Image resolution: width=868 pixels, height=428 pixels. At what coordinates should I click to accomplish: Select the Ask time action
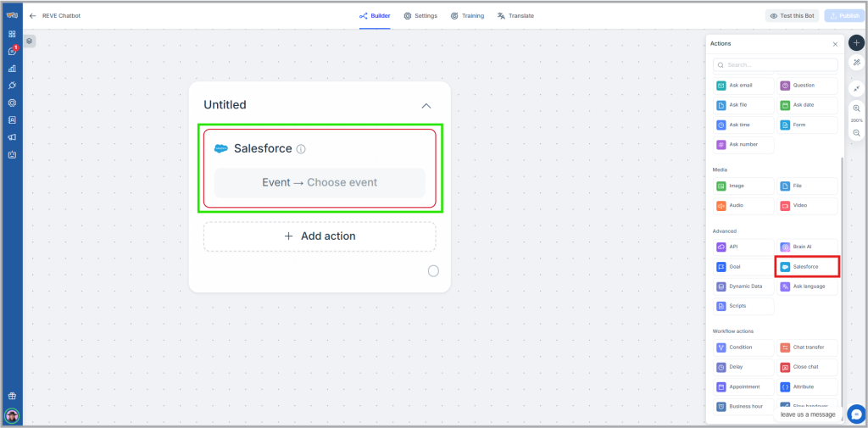[743, 125]
